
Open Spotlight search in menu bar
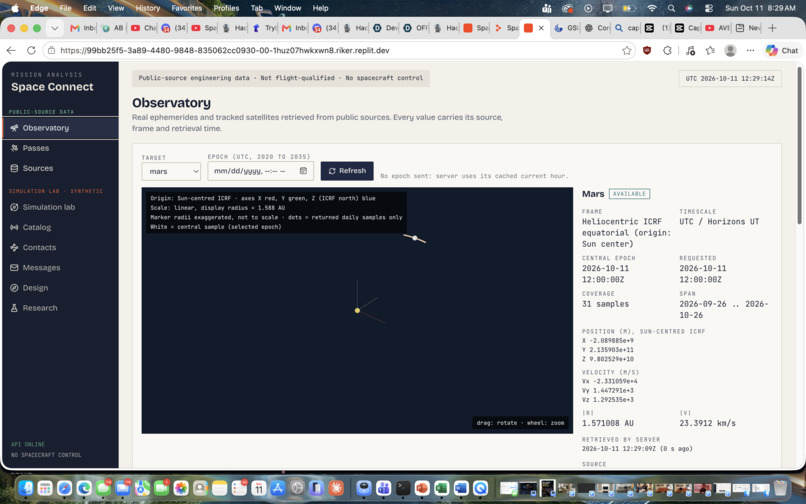point(671,8)
